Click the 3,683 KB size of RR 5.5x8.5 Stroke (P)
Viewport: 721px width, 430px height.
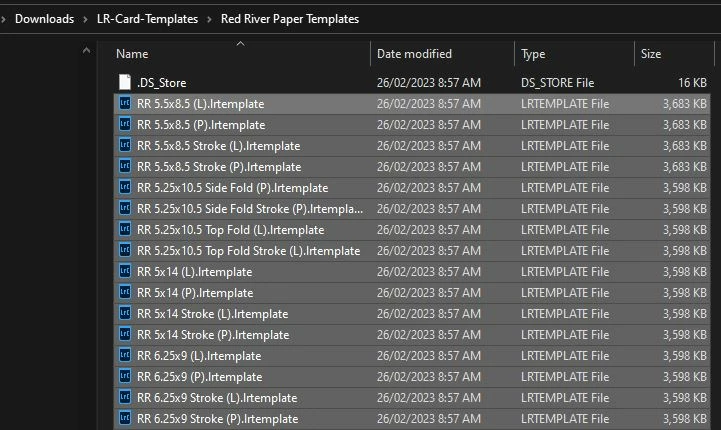pyautogui.click(x=685, y=167)
